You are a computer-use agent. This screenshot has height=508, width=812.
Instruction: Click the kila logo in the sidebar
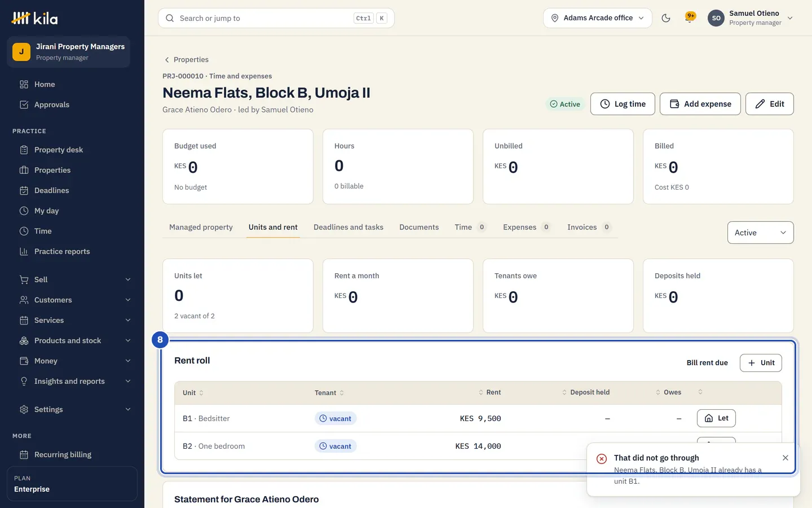tap(34, 18)
